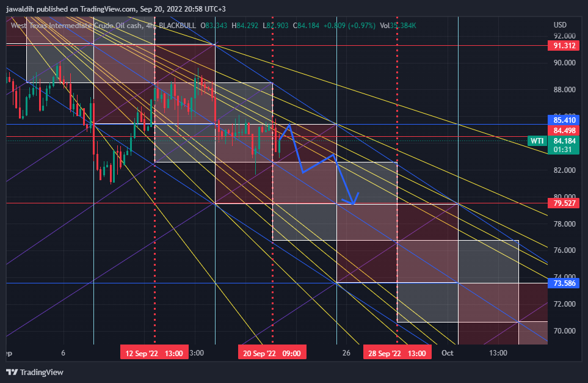Click the 01:31 countdown timer label
588x383 pixels.
point(562,150)
